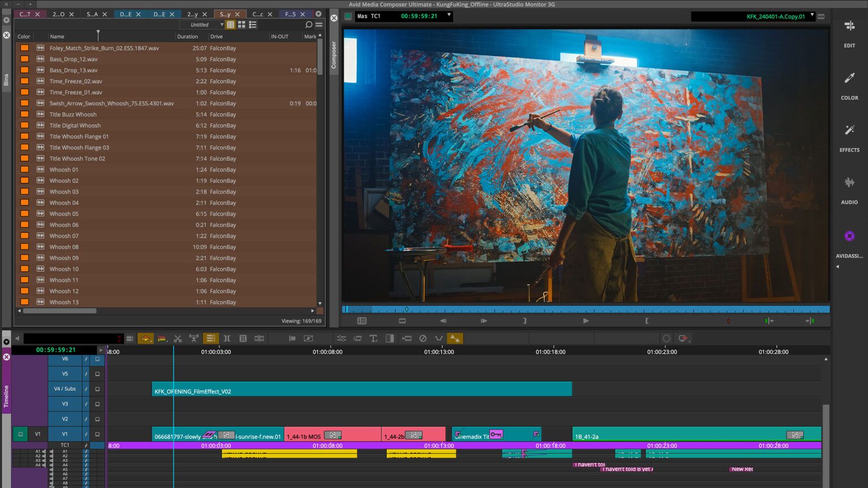Toggle the V6 track selector

coord(65,359)
